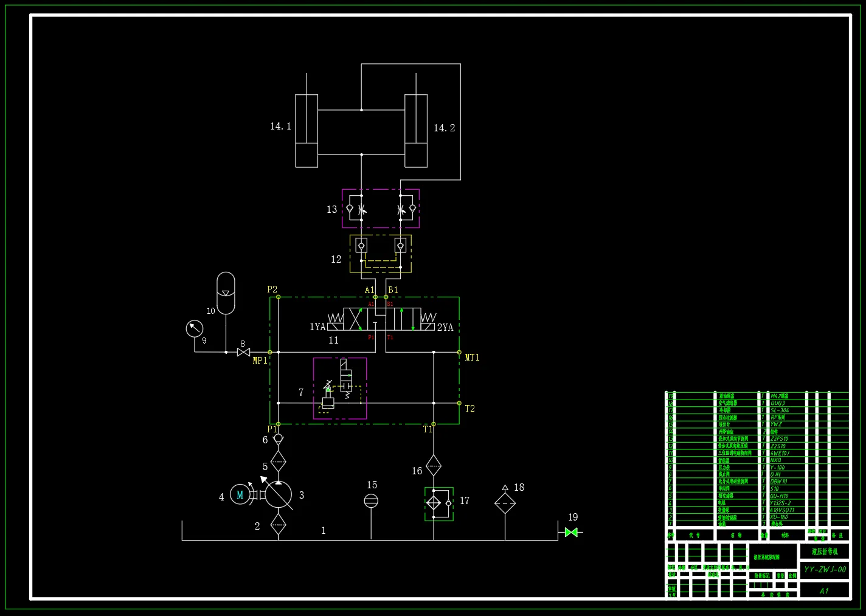Click the yellow "B1" port label
Viewport: 866px width, 616px height.
coord(393,290)
